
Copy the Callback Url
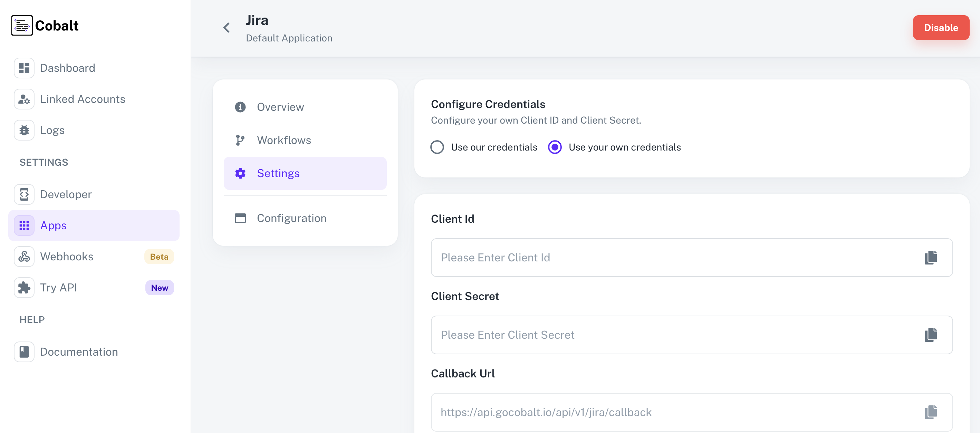[x=931, y=412]
